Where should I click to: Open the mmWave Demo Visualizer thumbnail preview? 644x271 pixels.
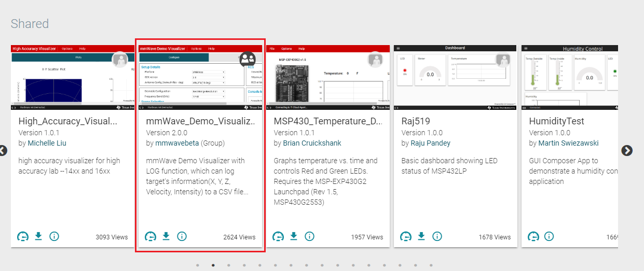tap(200, 77)
